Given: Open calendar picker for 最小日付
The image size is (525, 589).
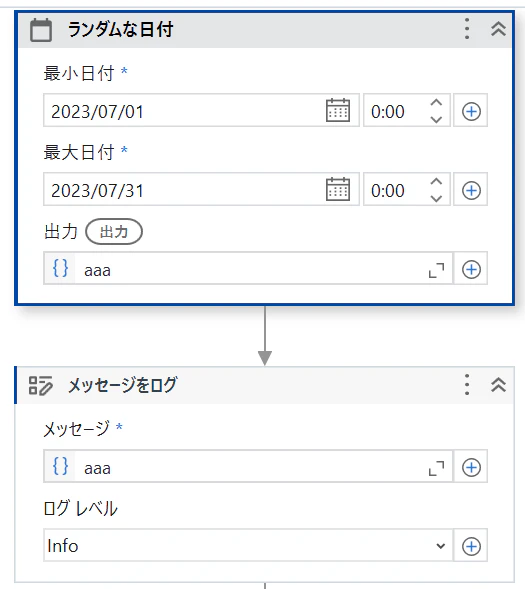Looking at the screenshot, I should tap(338, 110).
